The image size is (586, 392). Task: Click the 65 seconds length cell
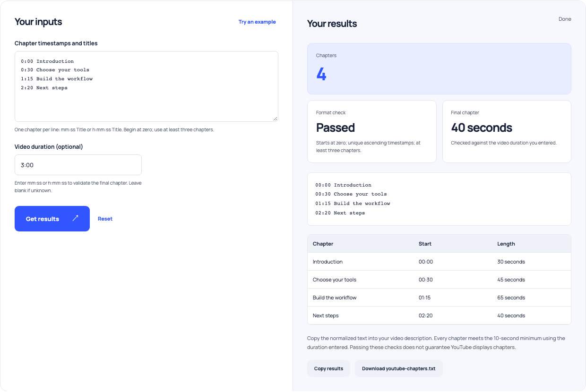pyautogui.click(x=511, y=298)
